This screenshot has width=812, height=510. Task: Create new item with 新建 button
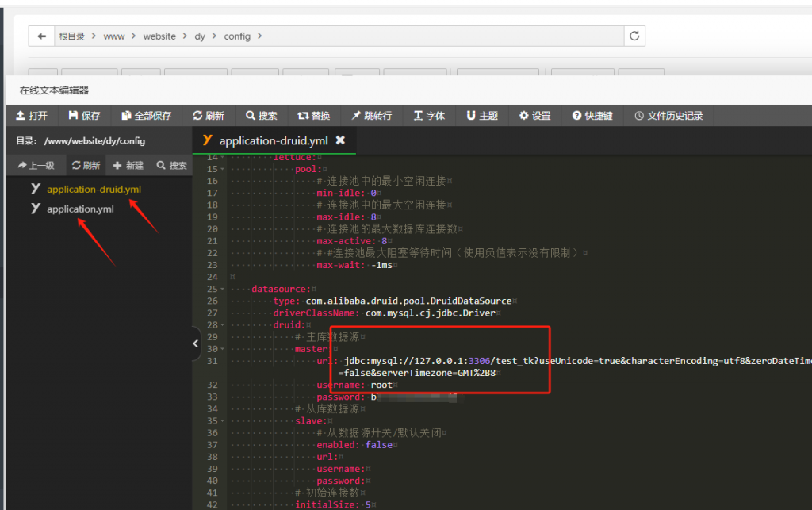128,166
